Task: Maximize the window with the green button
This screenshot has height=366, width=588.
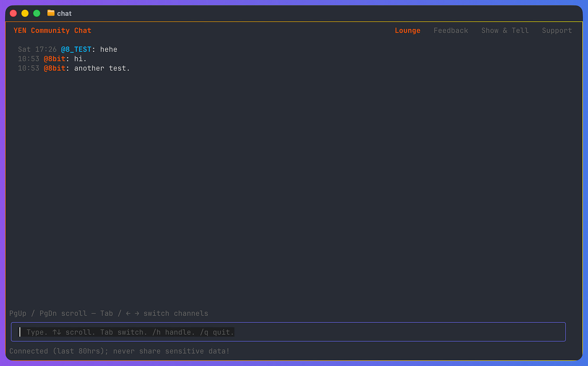Action: point(37,13)
